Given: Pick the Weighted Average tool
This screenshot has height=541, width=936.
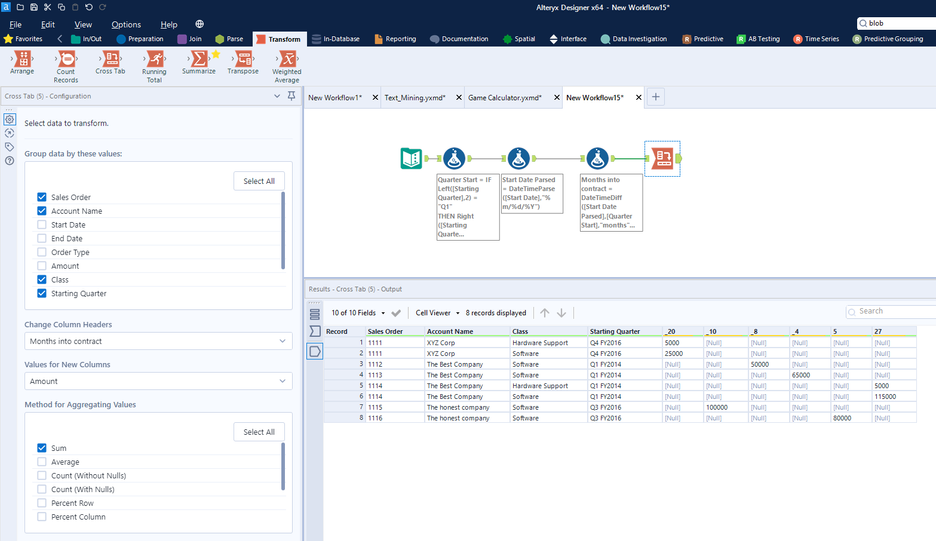Looking at the screenshot, I should tap(286, 61).
